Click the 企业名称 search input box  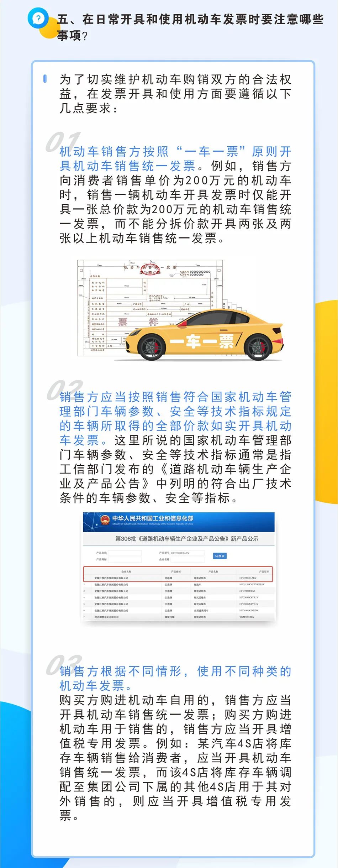(x=188, y=559)
